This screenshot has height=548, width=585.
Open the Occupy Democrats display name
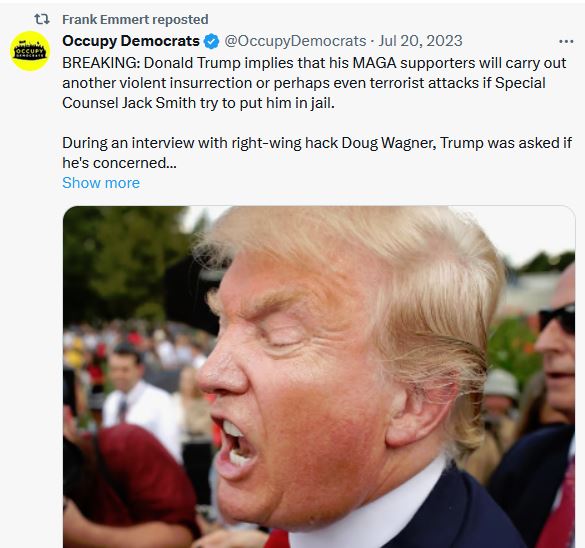tap(131, 41)
